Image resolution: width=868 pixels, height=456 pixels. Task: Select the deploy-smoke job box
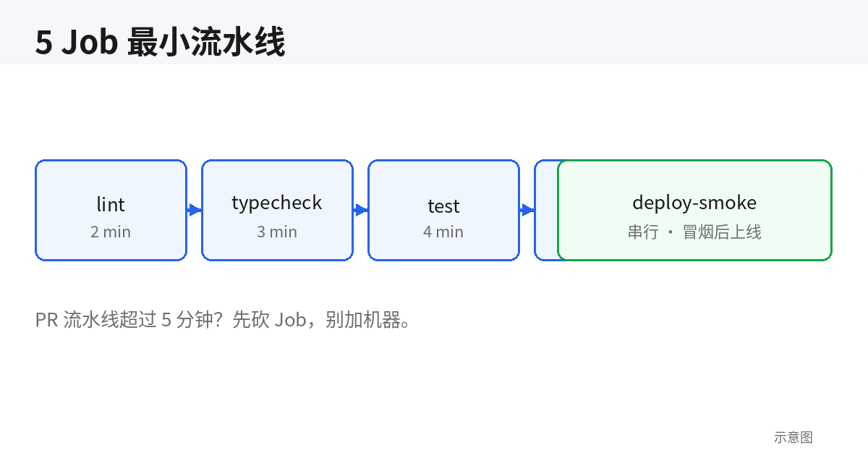click(694, 210)
